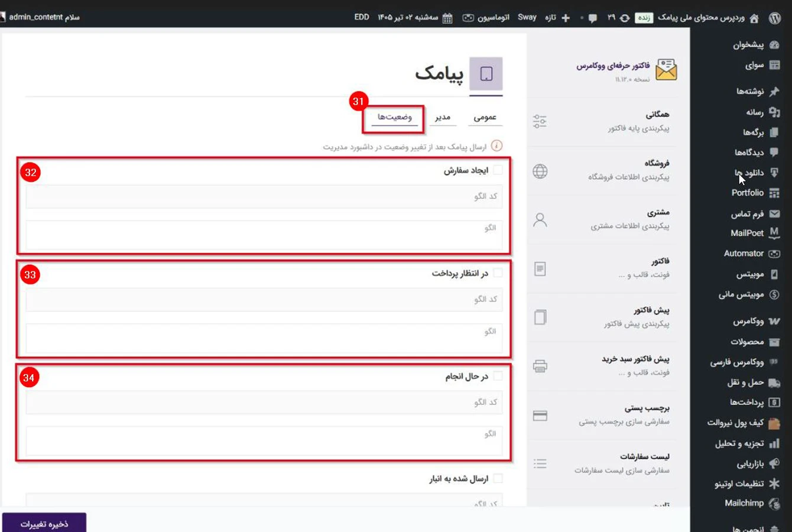Click the EDD item in admin bar
This screenshot has height=532, width=792.
pos(362,17)
